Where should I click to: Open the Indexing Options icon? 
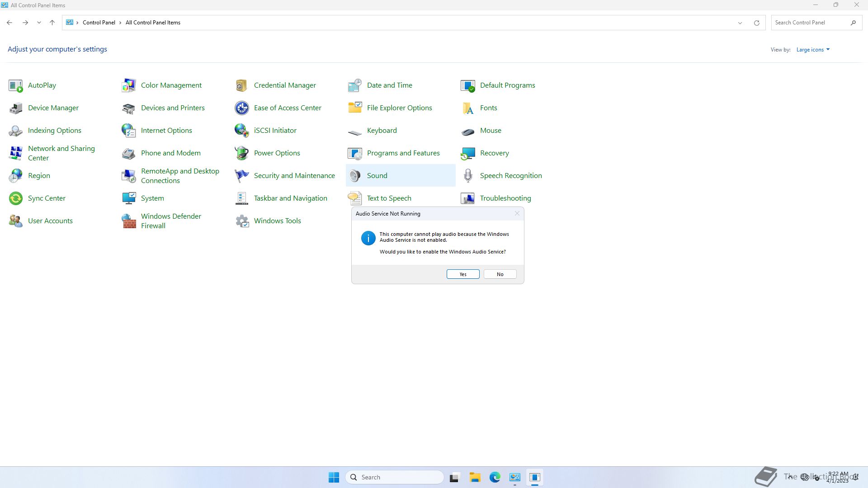pos(16,131)
